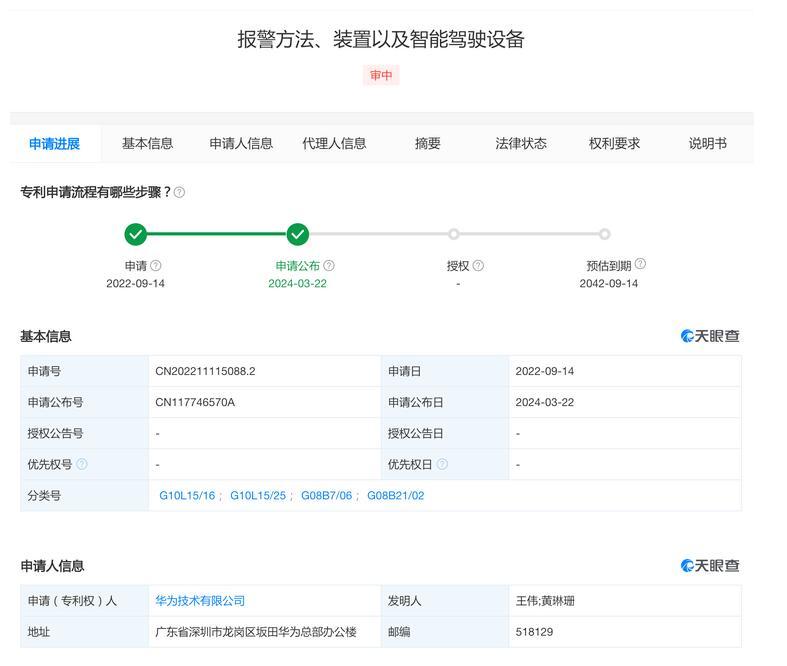This screenshot has height=666, width=787.
Task: Click help icon next to 申请 step
Action: point(156,265)
